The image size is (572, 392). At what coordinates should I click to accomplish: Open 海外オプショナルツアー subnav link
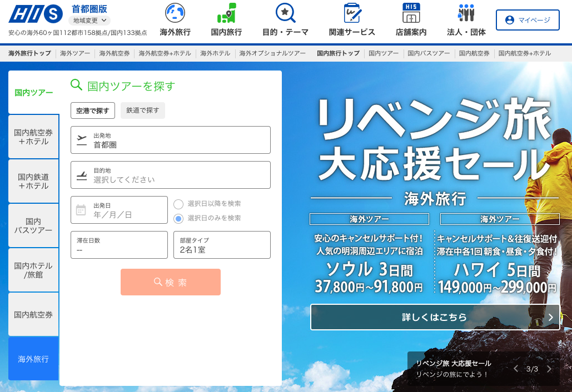(272, 53)
